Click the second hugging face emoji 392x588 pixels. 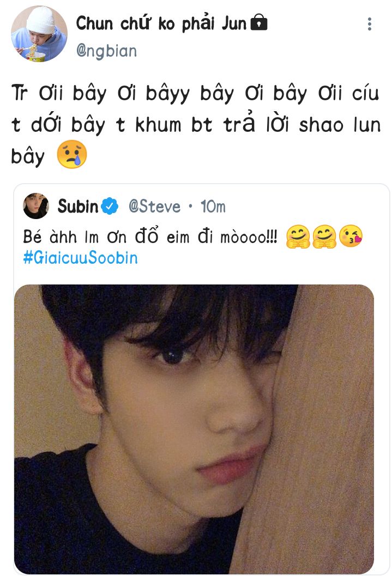coord(324,237)
